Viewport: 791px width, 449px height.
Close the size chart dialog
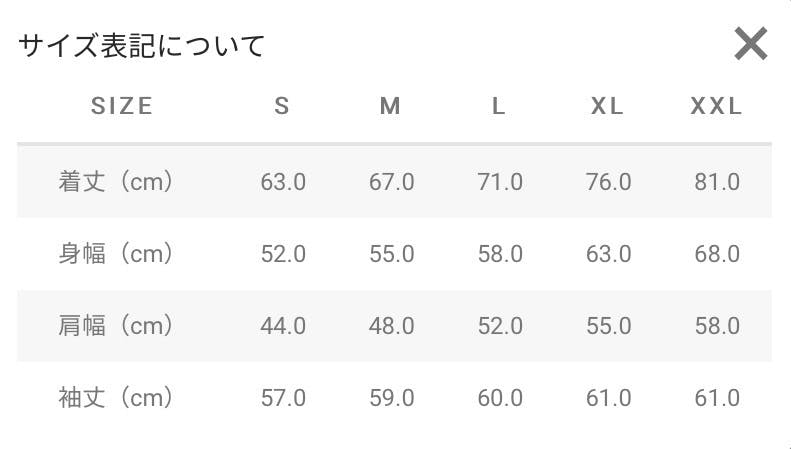pyautogui.click(x=751, y=43)
